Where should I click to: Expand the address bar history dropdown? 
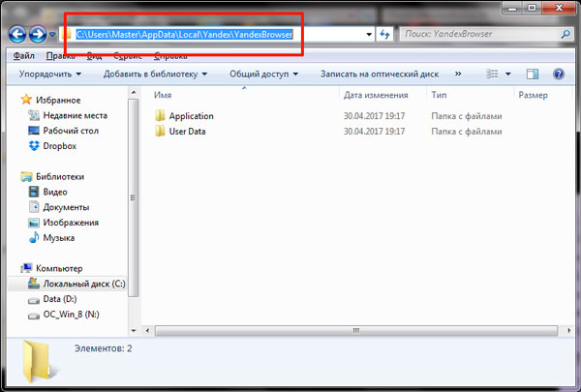(370, 34)
